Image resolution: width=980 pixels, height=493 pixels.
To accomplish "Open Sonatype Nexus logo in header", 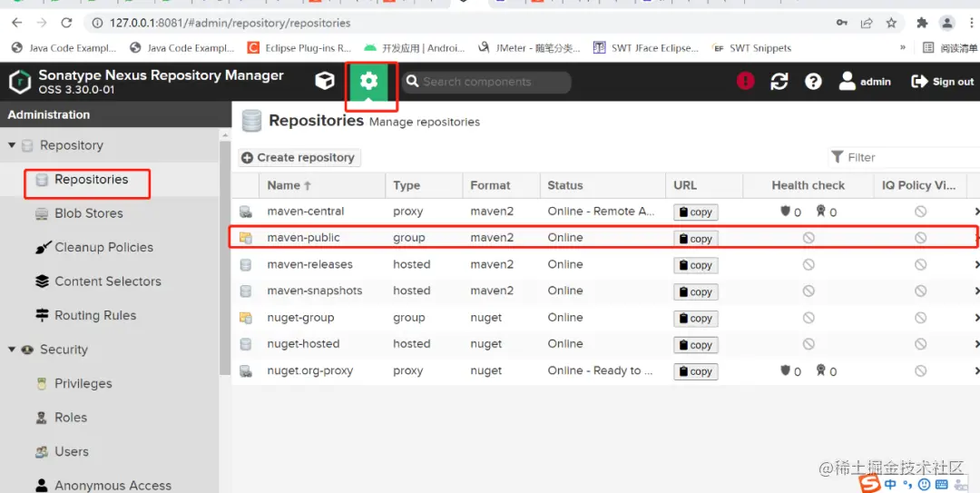I will [21, 82].
